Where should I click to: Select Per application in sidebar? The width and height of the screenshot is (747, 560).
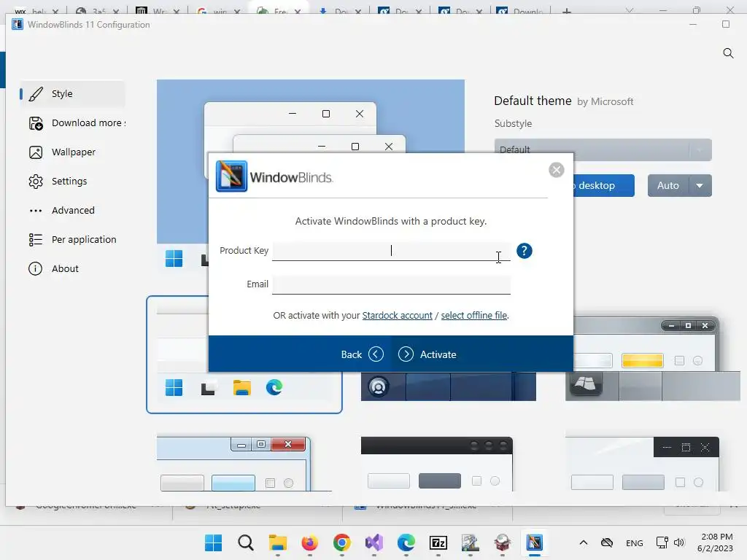pyautogui.click(x=72, y=239)
